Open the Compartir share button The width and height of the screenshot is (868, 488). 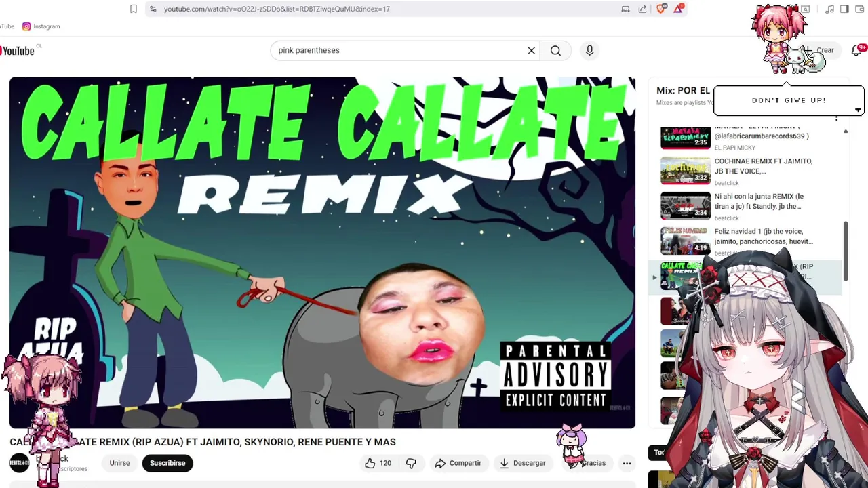(458, 463)
